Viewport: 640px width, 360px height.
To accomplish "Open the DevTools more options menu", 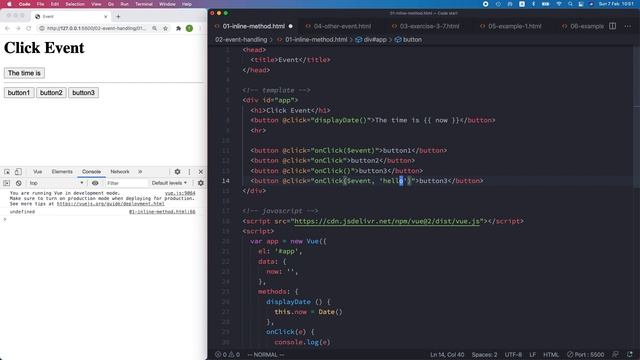I will click(x=189, y=172).
